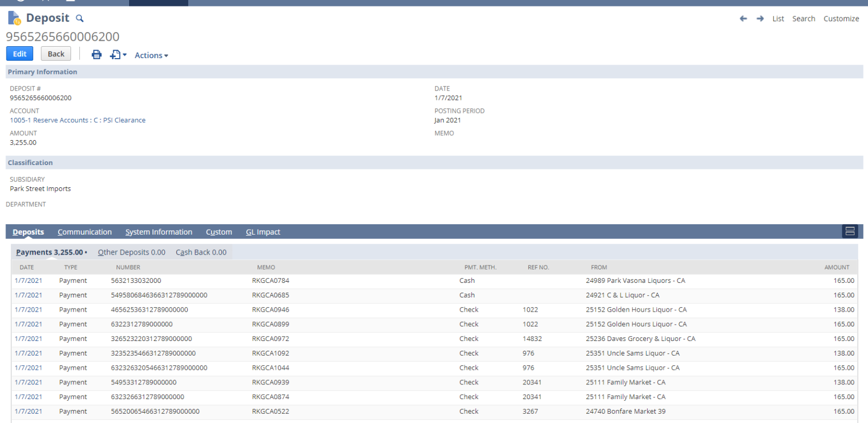Click the PMT. METH. column header

click(480, 267)
